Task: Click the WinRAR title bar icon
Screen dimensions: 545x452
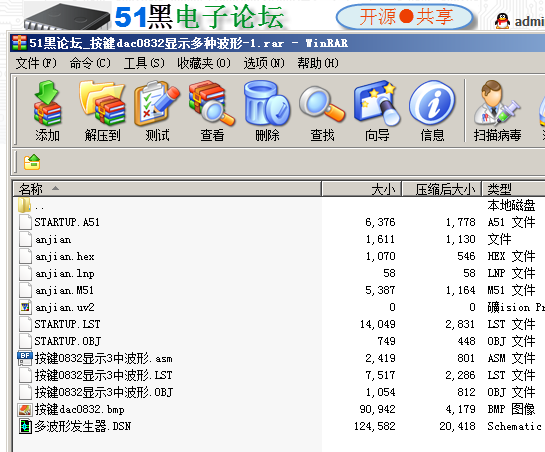Action: pyautogui.click(x=19, y=43)
